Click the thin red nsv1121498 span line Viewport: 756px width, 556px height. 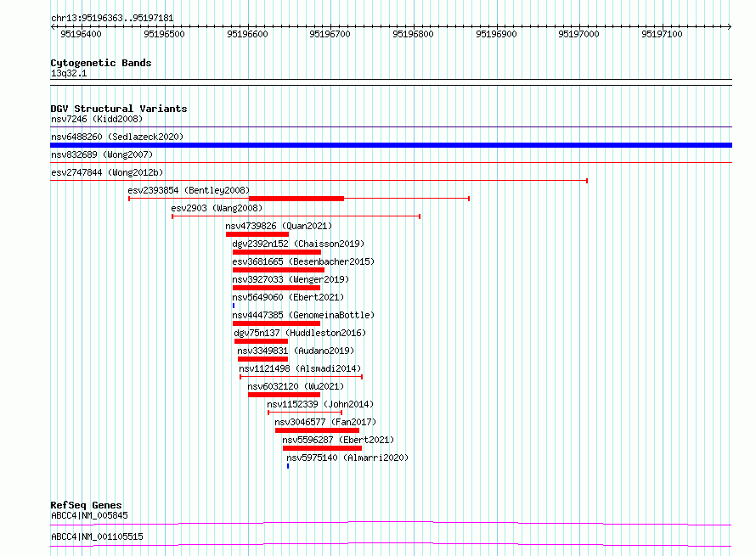[x=301, y=377]
